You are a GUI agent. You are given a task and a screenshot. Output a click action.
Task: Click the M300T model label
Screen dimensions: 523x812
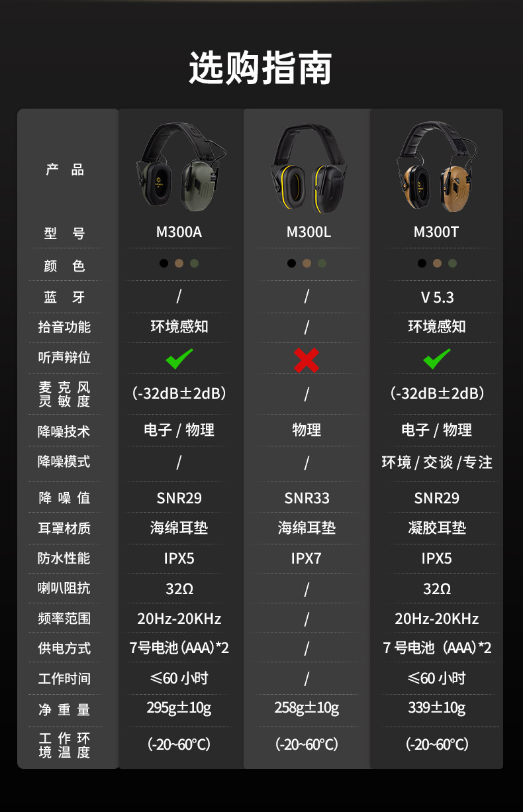(436, 232)
